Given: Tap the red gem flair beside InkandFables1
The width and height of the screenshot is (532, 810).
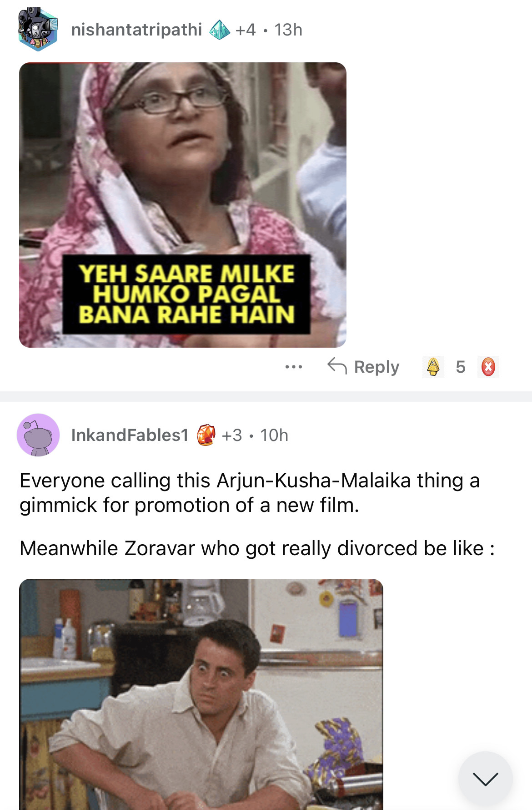Looking at the screenshot, I should pyautogui.click(x=206, y=435).
